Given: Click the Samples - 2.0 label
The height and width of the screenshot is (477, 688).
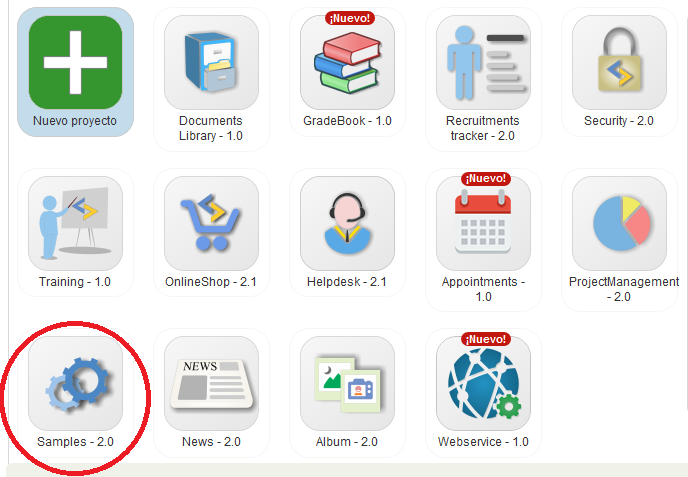Looking at the screenshot, I should click(75, 442).
